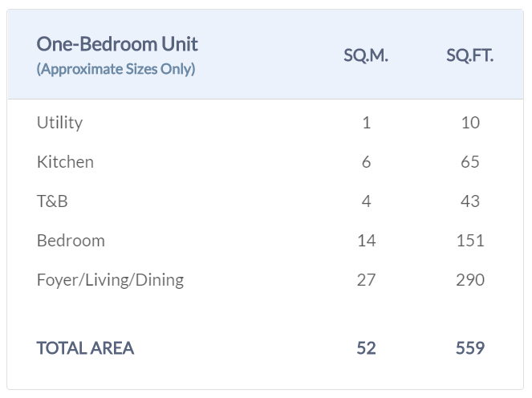Select Kitchen square feet value 65

click(470, 162)
